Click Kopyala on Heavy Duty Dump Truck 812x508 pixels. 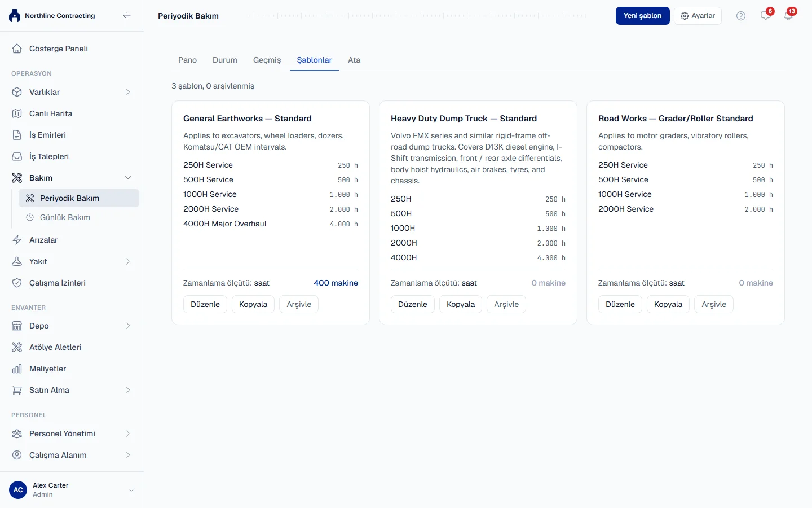pos(461,304)
